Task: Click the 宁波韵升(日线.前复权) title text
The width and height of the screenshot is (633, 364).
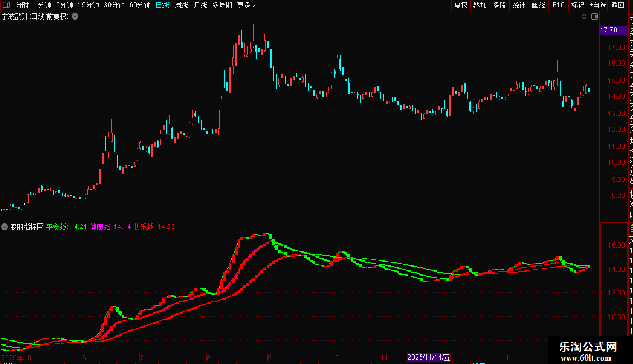Action: coord(35,17)
